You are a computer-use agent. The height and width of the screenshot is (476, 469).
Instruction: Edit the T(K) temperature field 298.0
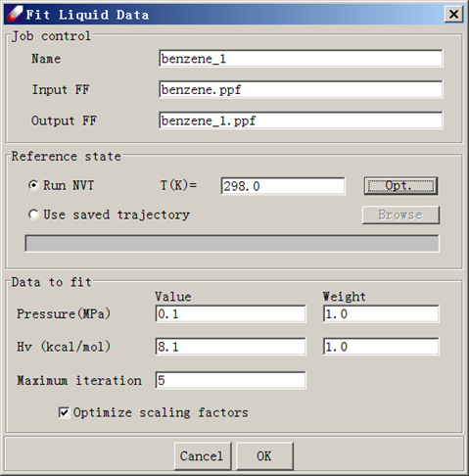pyautogui.click(x=283, y=186)
